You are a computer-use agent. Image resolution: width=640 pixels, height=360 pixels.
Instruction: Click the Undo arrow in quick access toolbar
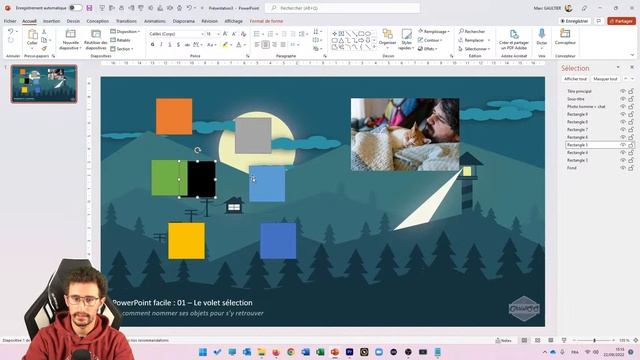[x=189, y=8]
